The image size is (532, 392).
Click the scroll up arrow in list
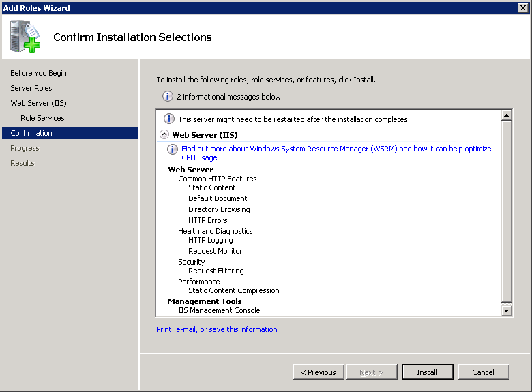coord(506,116)
